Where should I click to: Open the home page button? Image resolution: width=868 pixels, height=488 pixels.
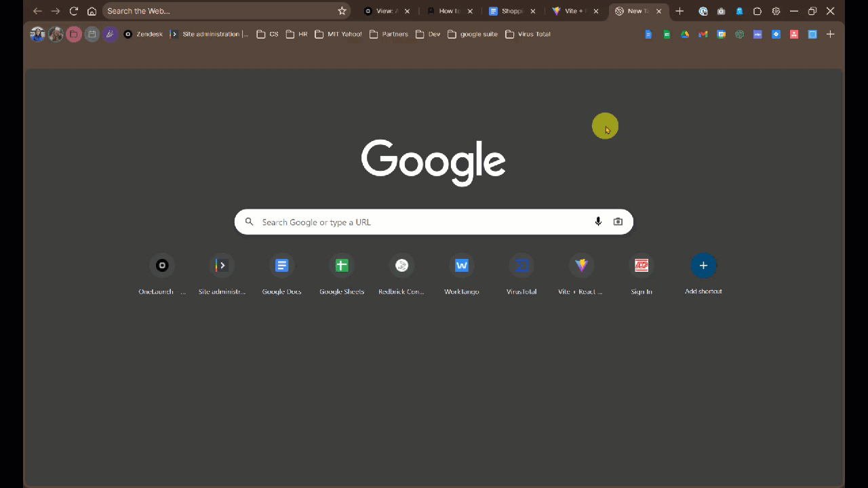click(92, 11)
